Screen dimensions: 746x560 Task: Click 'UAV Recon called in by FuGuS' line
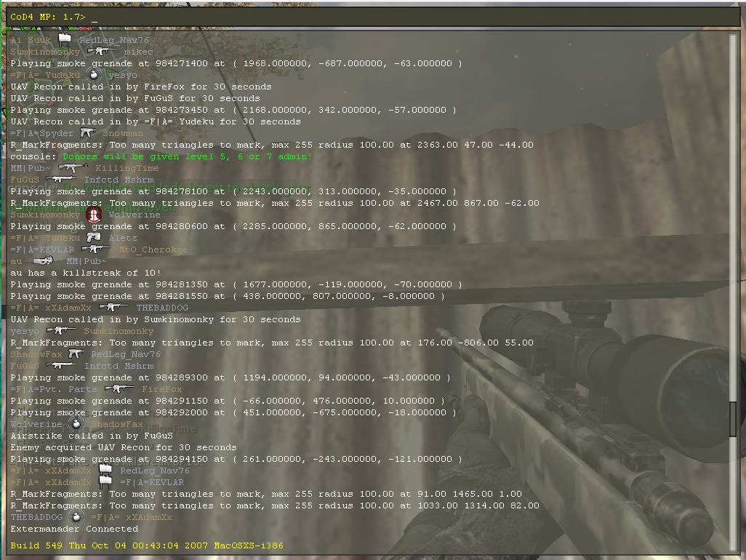[135, 98]
